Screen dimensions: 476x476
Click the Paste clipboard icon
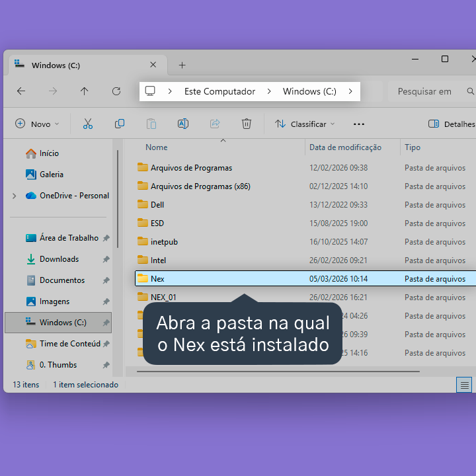(151, 124)
